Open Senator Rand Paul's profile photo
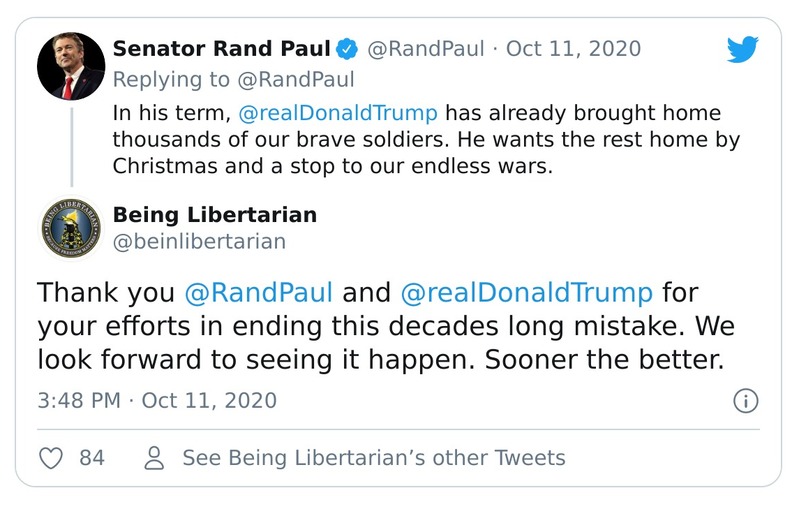Image resolution: width=799 pixels, height=509 pixels. coord(71,66)
